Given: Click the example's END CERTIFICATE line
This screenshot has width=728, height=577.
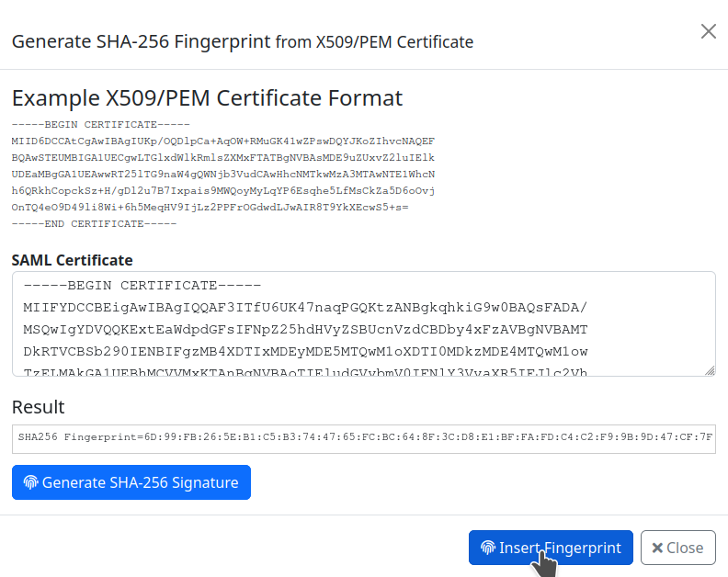Looking at the screenshot, I should [94, 223].
